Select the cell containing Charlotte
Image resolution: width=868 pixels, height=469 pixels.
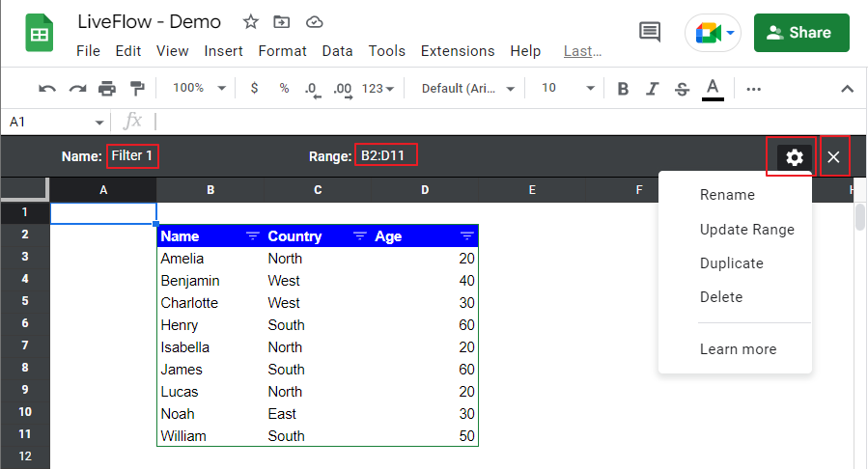pyautogui.click(x=210, y=303)
